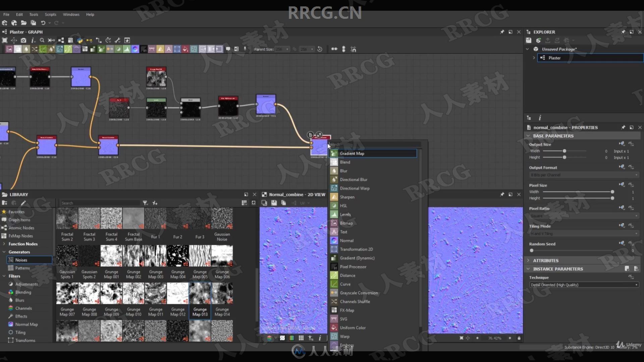This screenshot has width=644, height=362.
Task: Pin the Explorer panel
Action: pyautogui.click(x=623, y=32)
